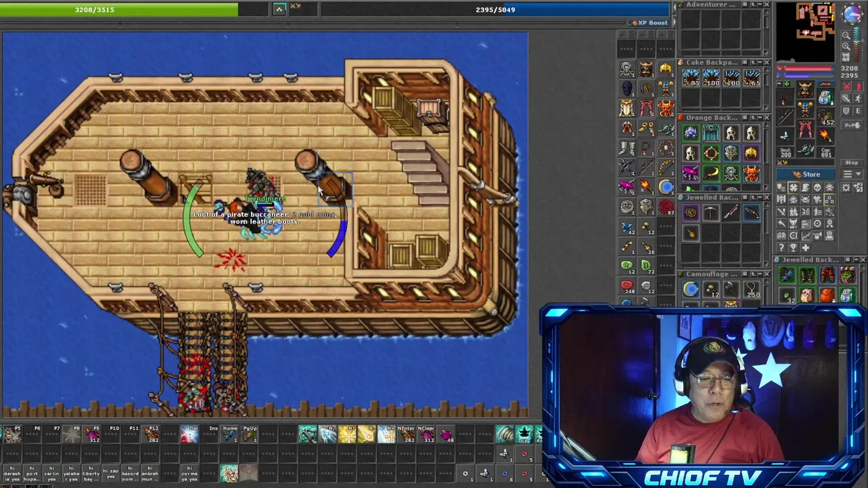Use the NEnter hotkey item 282
Viewport: 868px width, 488px height.
point(406,434)
